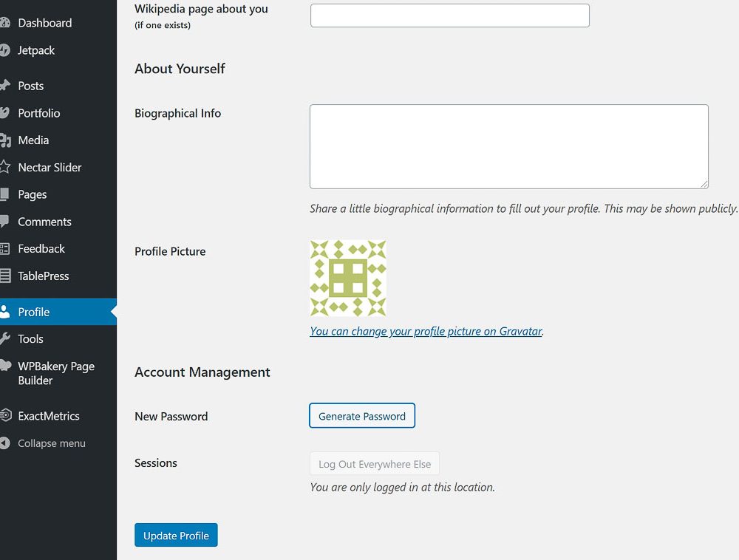Open the change profile picture Gravatar link

coord(426,331)
